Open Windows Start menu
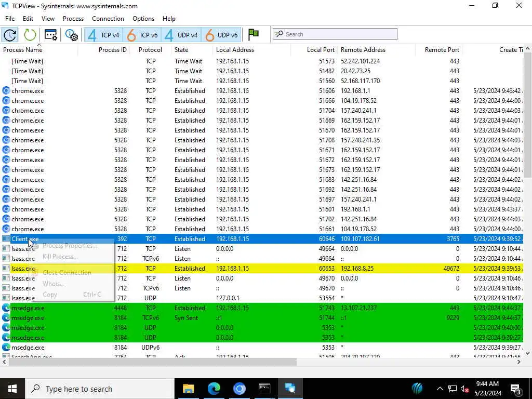 click(12, 389)
